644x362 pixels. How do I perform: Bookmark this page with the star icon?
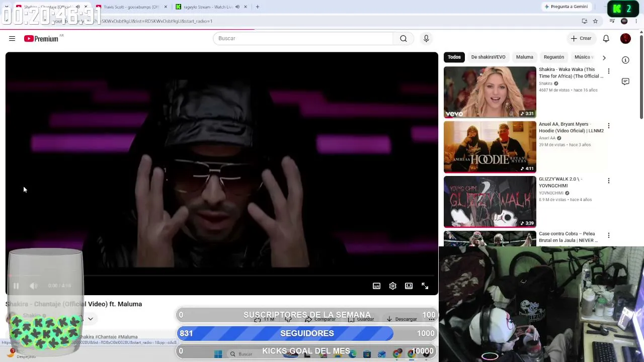pyautogui.click(x=595, y=21)
